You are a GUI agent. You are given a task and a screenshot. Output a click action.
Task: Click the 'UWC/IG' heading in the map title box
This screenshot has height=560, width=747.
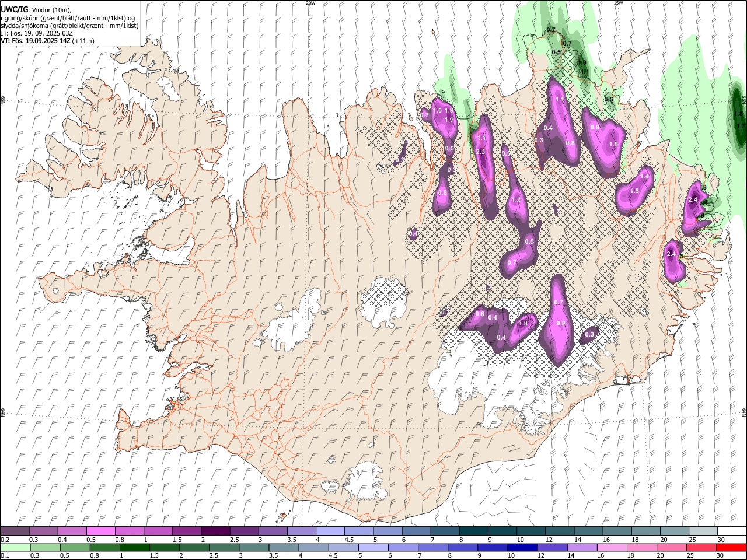pos(14,9)
